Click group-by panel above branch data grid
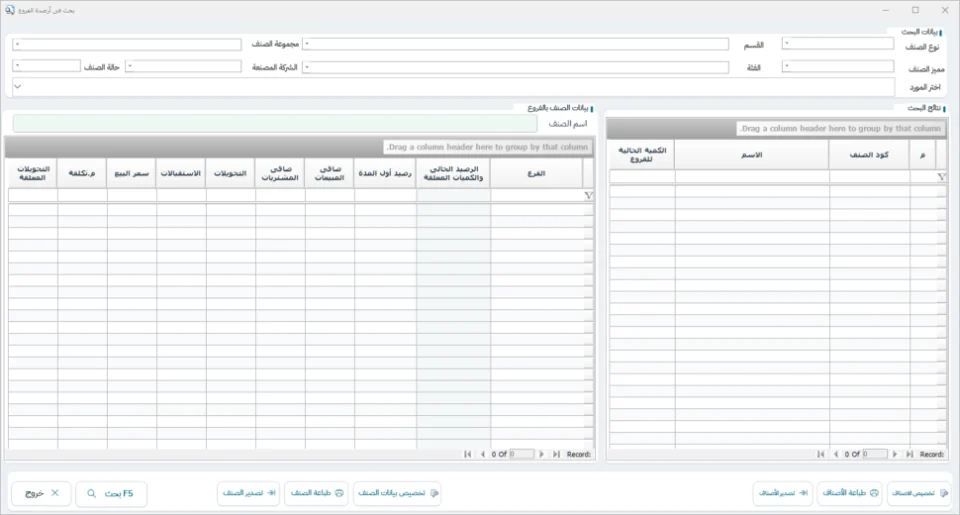 [x=299, y=147]
